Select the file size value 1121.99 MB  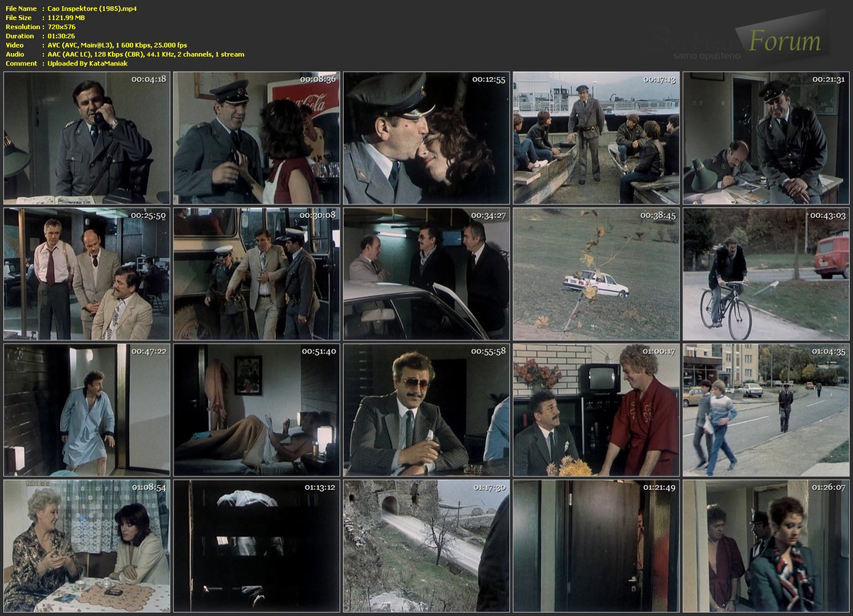tap(65, 18)
